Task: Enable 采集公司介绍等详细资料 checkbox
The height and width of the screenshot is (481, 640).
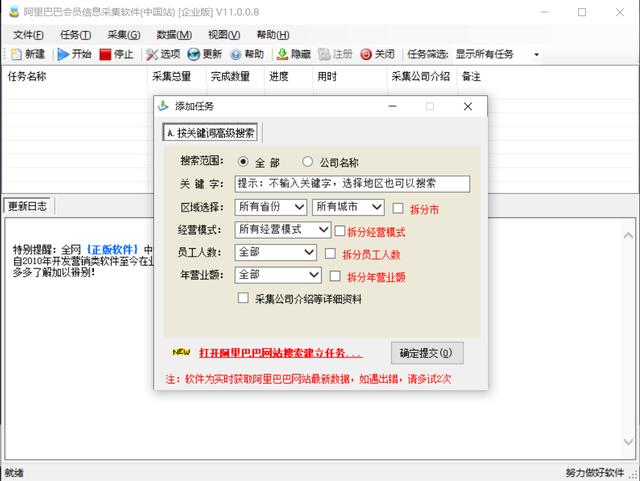Action: 243,298
